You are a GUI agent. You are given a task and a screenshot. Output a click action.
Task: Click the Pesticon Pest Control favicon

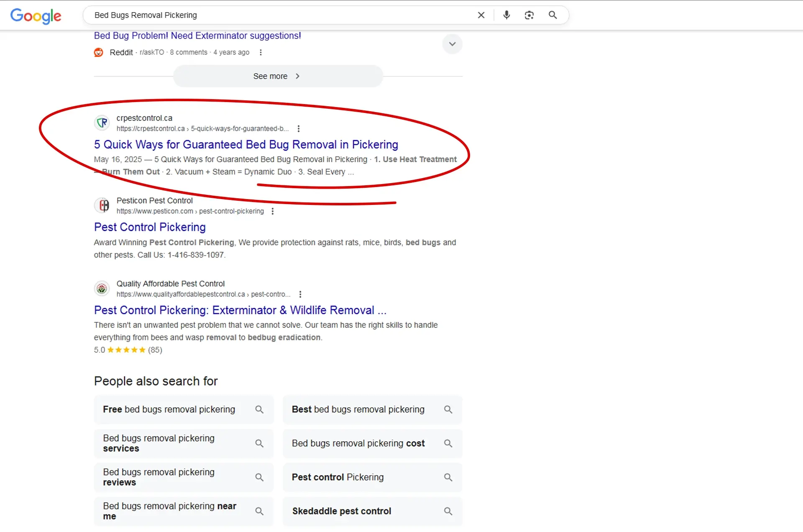102,205
